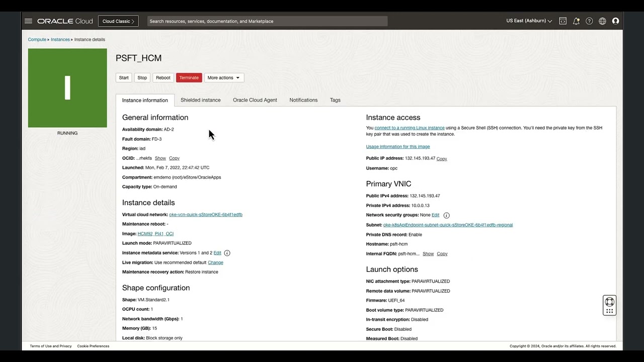Image resolution: width=644 pixels, height=362 pixels.
Task: Show the Internal FQDN
Action: (x=428, y=254)
